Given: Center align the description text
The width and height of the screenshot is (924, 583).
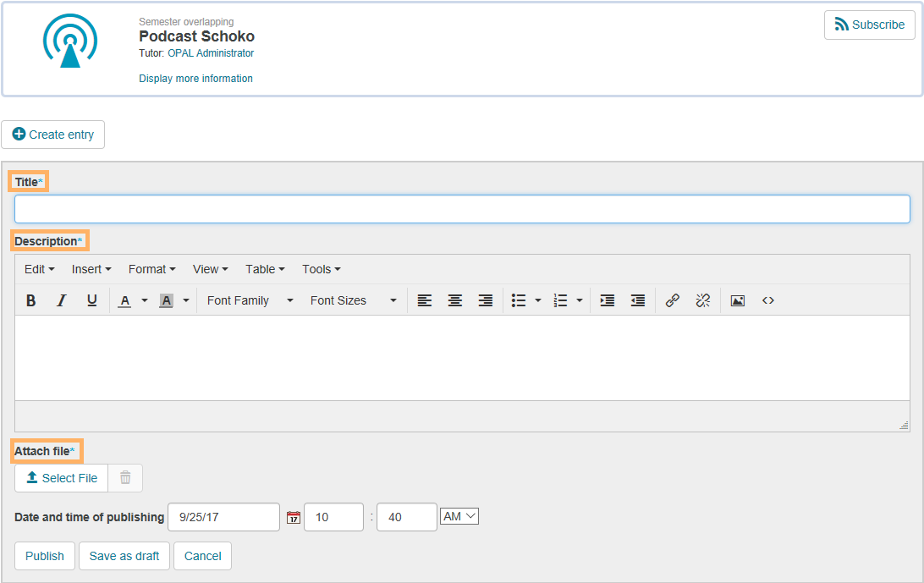Looking at the screenshot, I should click(455, 300).
